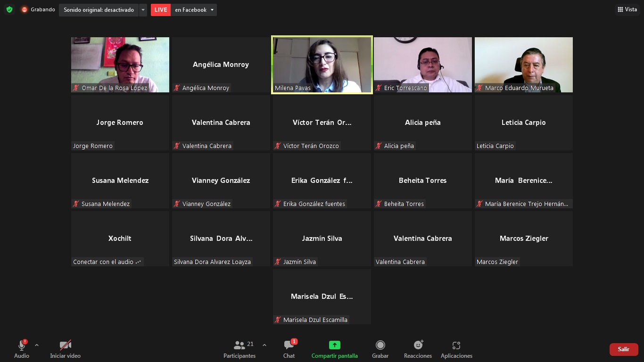This screenshot has height=362, width=644.
Task: Click Compartir pantalla green icon
Action: (335, 345)
